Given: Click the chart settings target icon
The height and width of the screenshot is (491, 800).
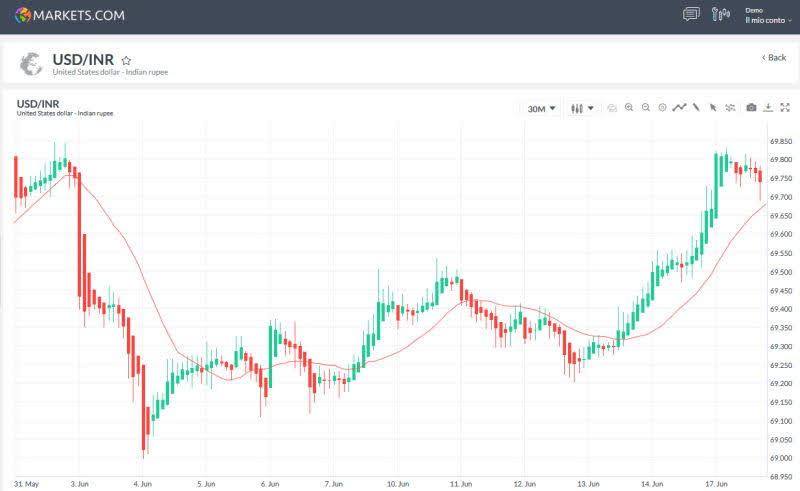Looking at the screenshot, I should point(662,108).
